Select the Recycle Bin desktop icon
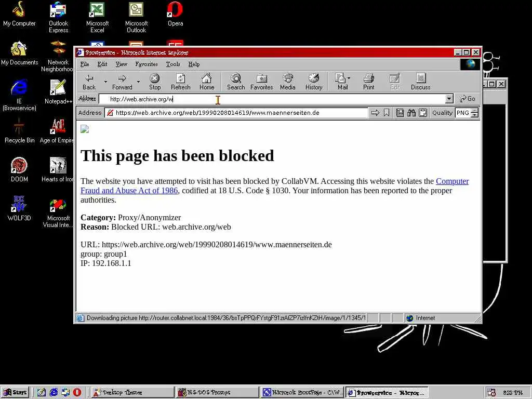Image resolution: width=532 pixels, height=399 pixels. pyautogui.click(x=19, y=130)
